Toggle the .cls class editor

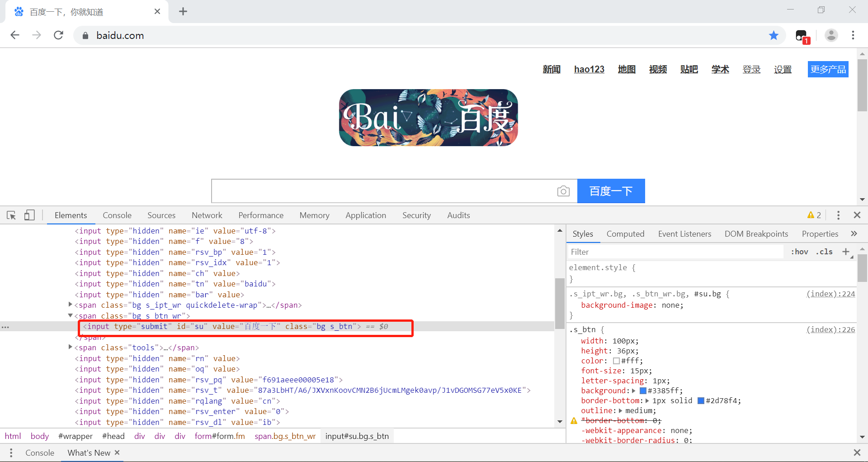pyautogui.click(x=824, y=252)
